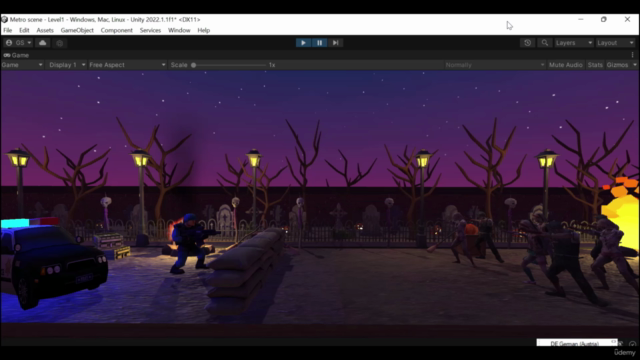Open the global search magnifier
The image size is (640, 360).
pos(544,43)
